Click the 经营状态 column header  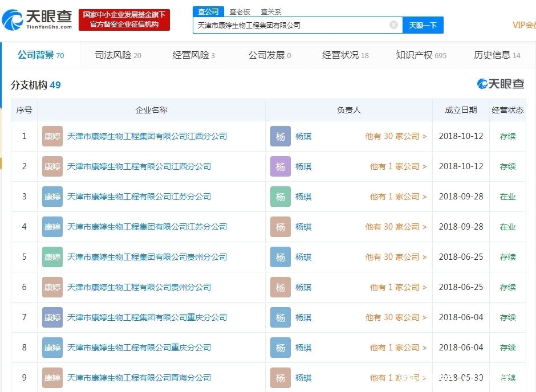pos(507,110)
